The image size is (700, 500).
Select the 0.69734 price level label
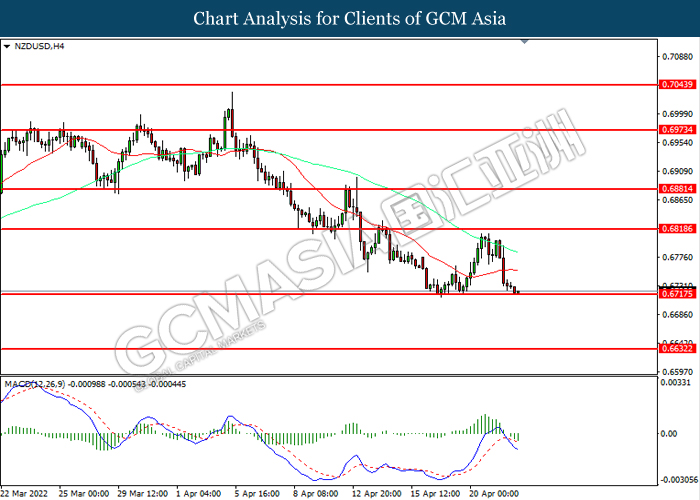[677, 129]
